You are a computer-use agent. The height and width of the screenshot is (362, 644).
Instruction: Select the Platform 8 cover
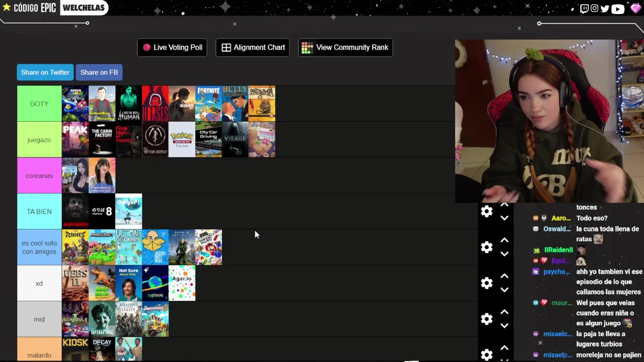point(102,212)
